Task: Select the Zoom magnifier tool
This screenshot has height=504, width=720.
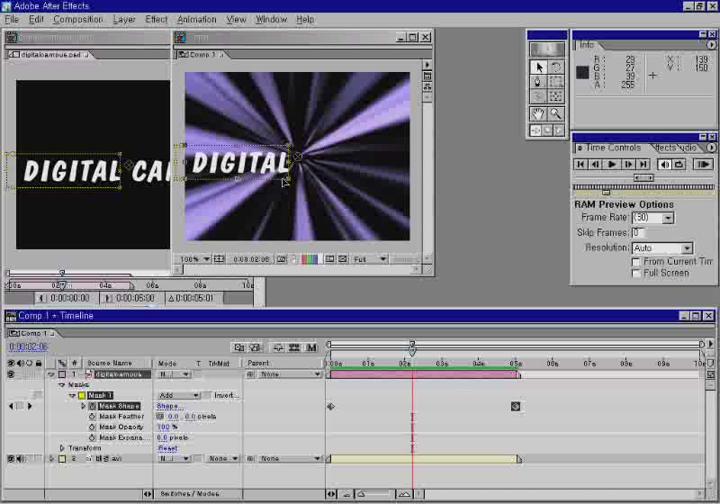Action: (556, 113)
